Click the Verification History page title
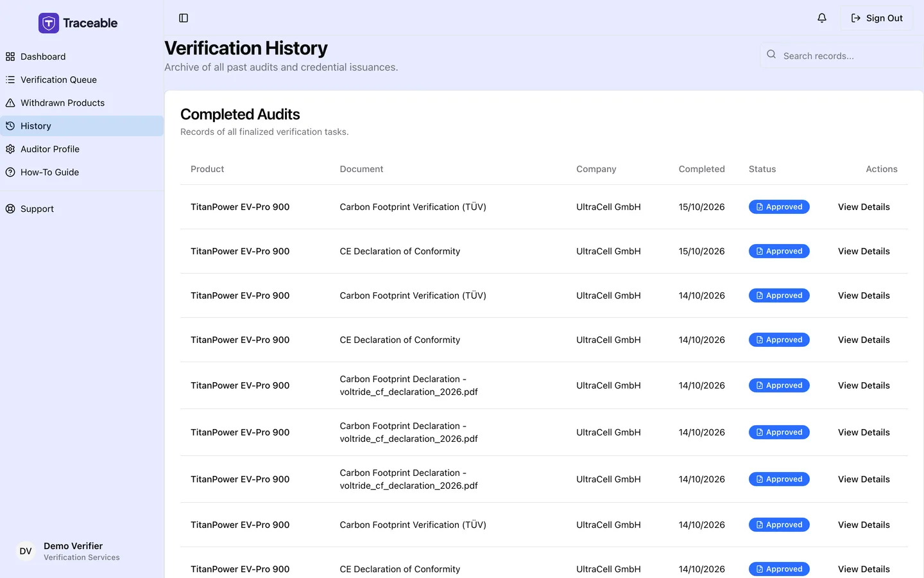The height and width of the screenshot is (578, 924). [246, 48]
